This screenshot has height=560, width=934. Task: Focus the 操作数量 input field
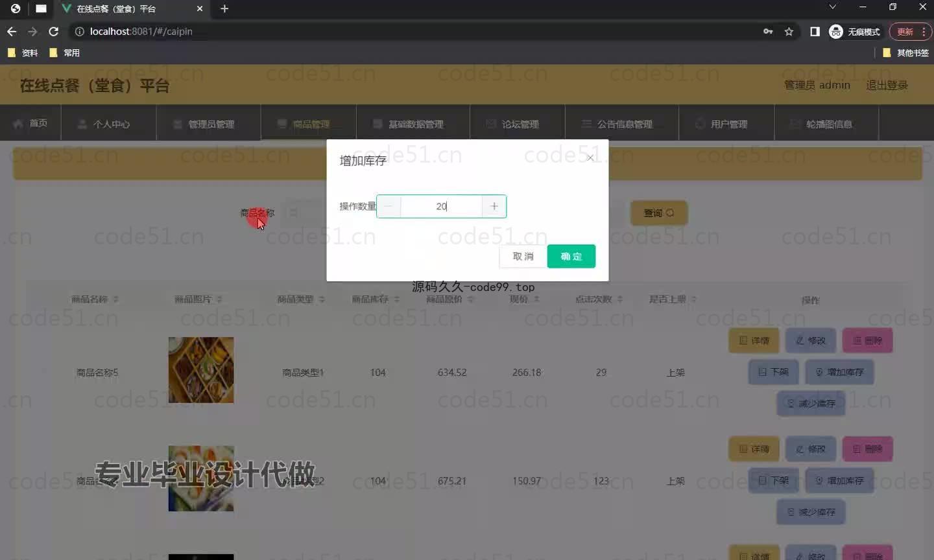442,206
